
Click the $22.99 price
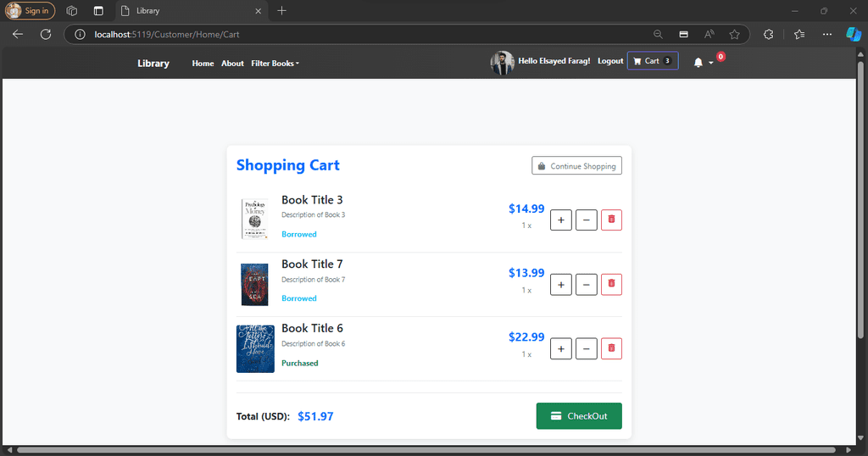526,337
